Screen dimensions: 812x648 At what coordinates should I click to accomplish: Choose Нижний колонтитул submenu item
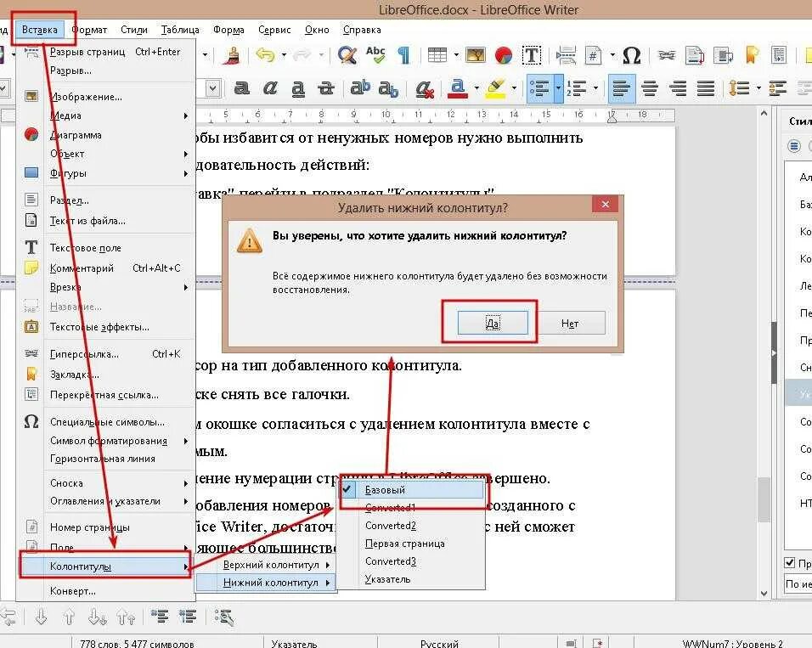tap(265, 583)
